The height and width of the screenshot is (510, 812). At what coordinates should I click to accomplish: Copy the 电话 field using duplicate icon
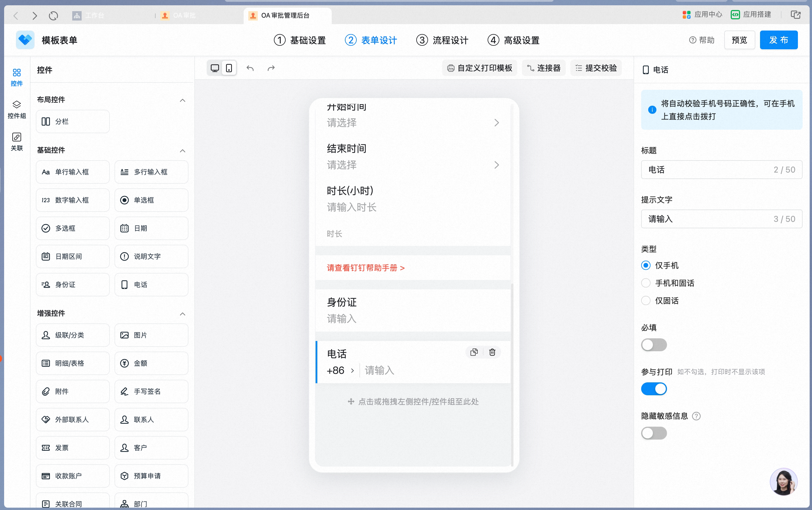pyautogui.click(x=474, y=352)
